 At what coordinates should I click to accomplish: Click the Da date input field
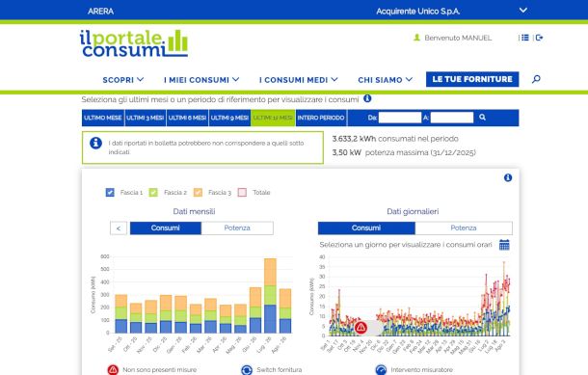[400, 118]
